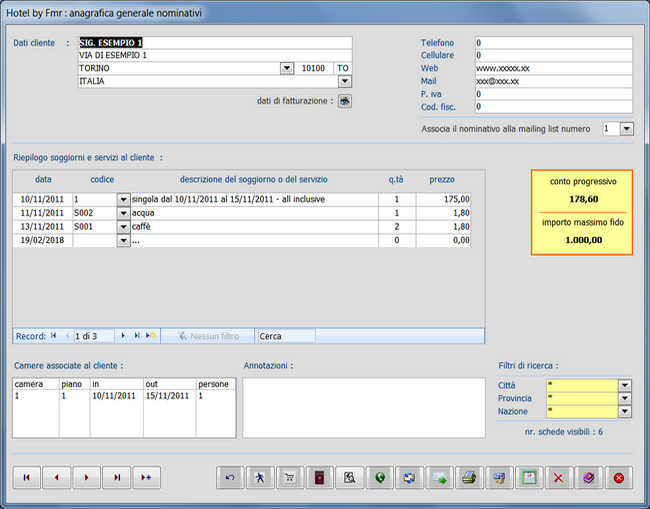Screen dimensions: 650x509
Task: Click the printer icon button
Action: [469, 477]
